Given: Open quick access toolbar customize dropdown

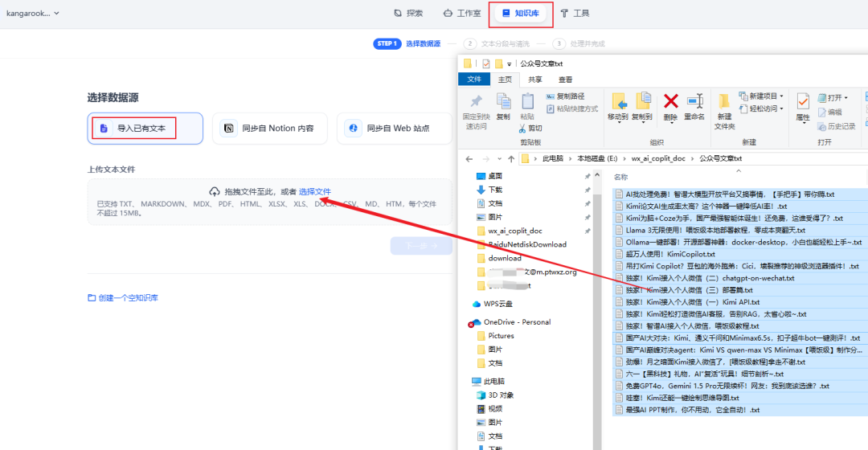Looking at the screenshot, I should [x=510, y=64].
